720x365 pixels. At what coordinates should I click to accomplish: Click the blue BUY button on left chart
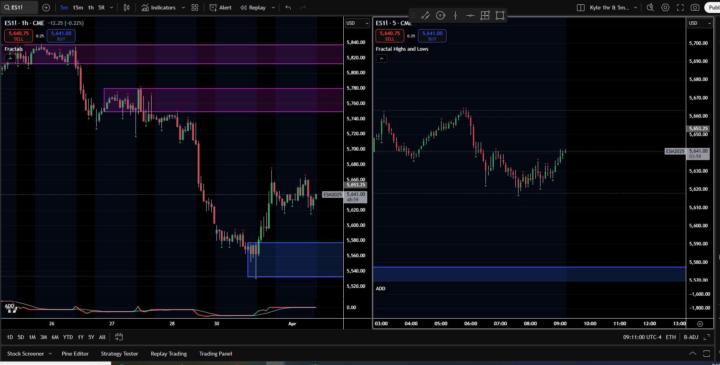[61, 35]
